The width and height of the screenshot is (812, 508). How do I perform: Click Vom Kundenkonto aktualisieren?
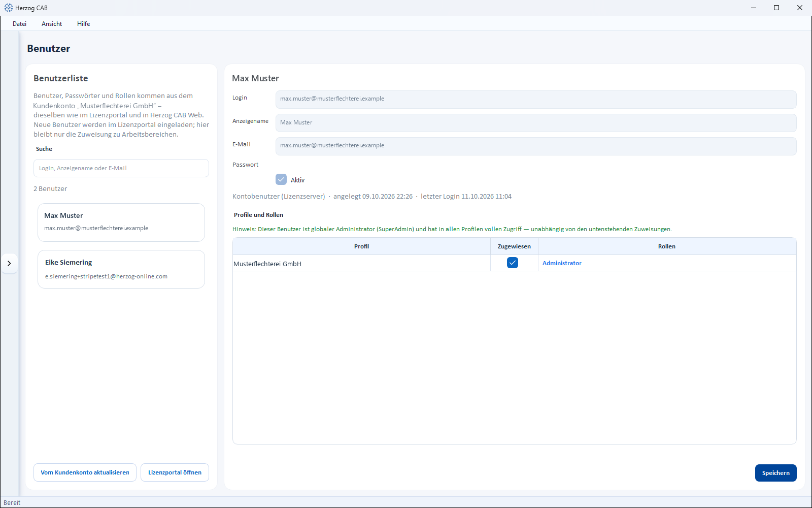tap(85, 472)
